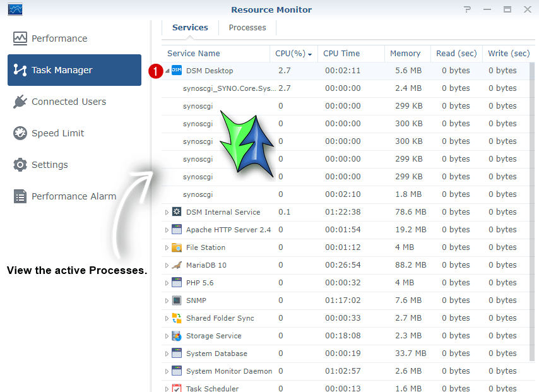
Task: Select MariaDB 10 memory 88.2 MB
Action: tap(410, 265)
